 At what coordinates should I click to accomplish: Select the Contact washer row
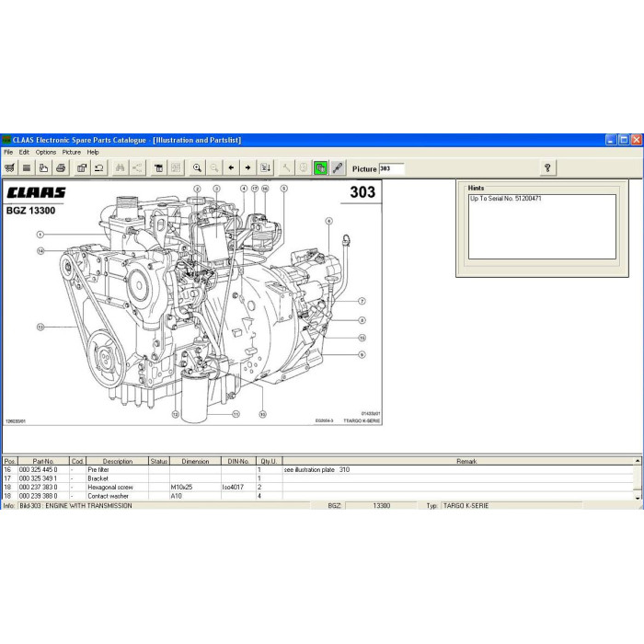(x=318, y=496)
